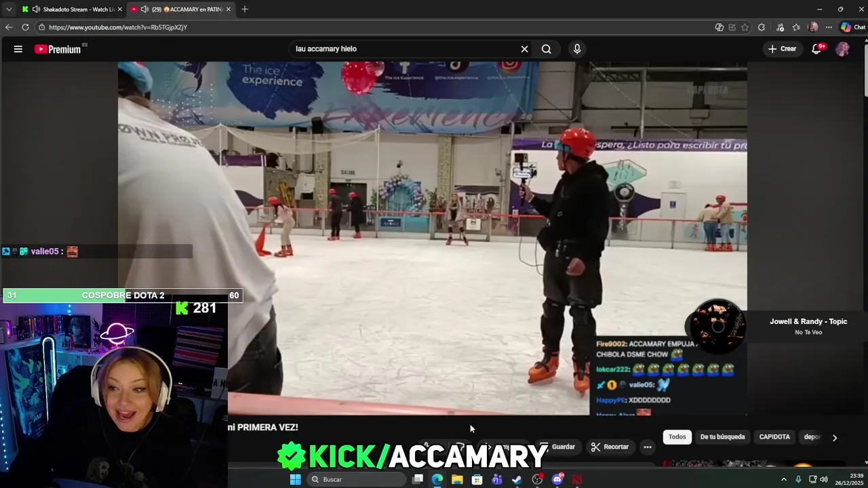The image size is (868, 488).
Task: Open File Explorer from taskbar
Action: point(457,479)
